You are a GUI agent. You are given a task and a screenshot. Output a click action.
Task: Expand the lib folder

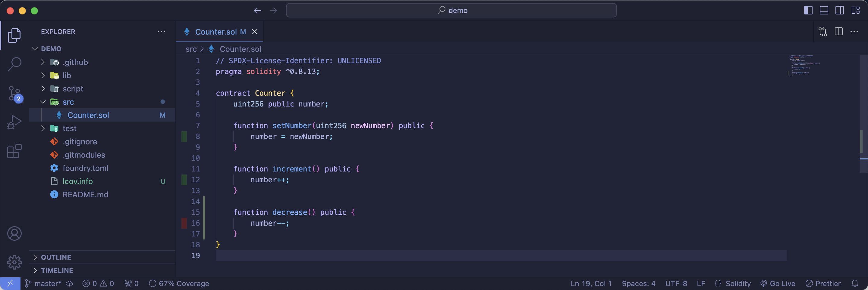coord(67,76)
